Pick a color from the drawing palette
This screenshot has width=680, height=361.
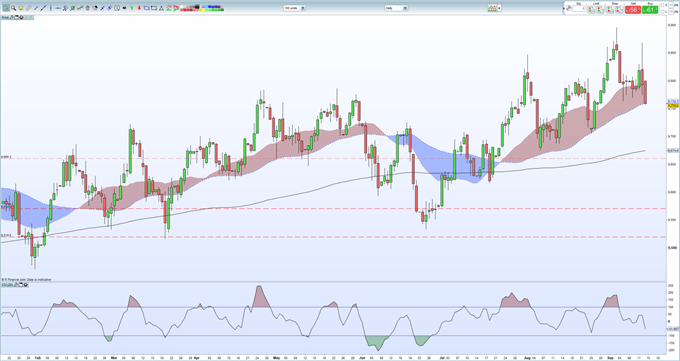(x=202, y=8)
